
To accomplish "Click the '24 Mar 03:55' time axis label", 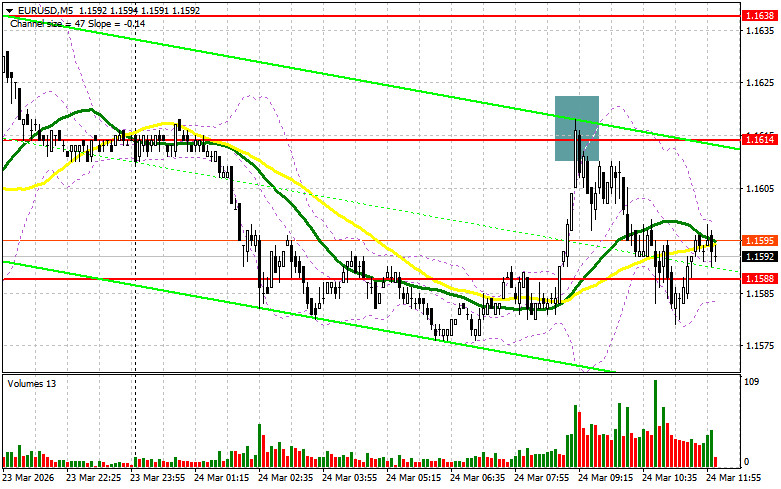I will tap(349, 478).
